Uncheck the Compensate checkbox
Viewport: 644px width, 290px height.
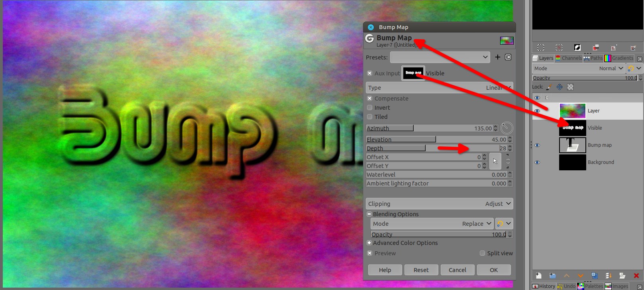coord(369,99)
